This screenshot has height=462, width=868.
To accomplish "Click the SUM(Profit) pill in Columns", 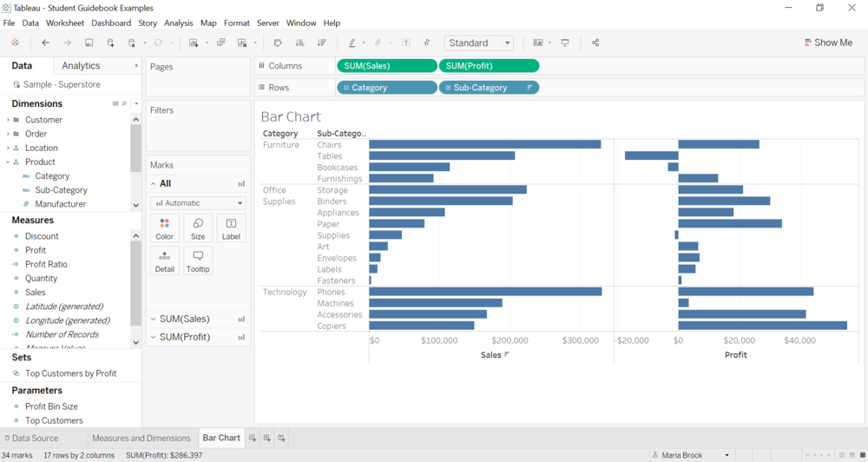I will coord(489,65).
